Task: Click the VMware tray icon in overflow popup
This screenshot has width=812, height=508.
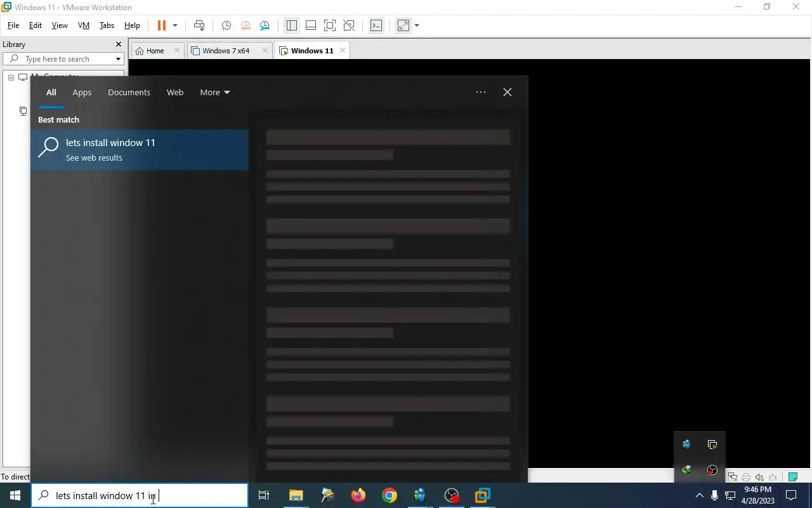Action: (x=712, y=444)
